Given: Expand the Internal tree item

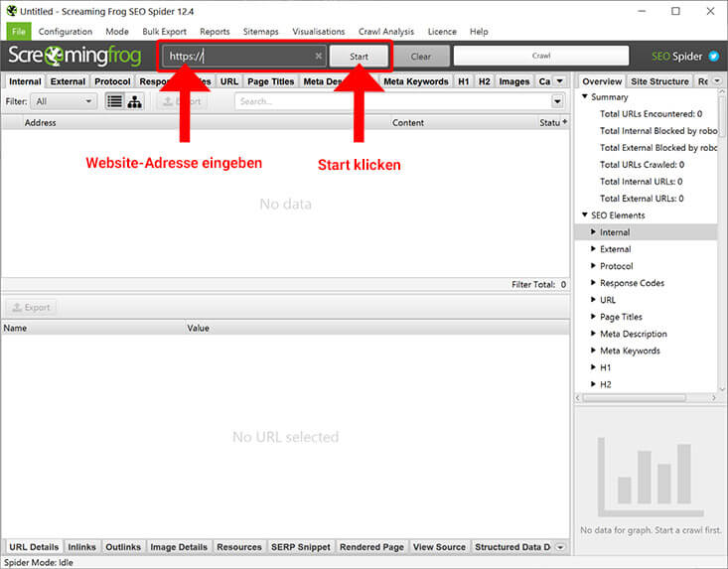Looking at the screenshot, I should tap(593, 231).
